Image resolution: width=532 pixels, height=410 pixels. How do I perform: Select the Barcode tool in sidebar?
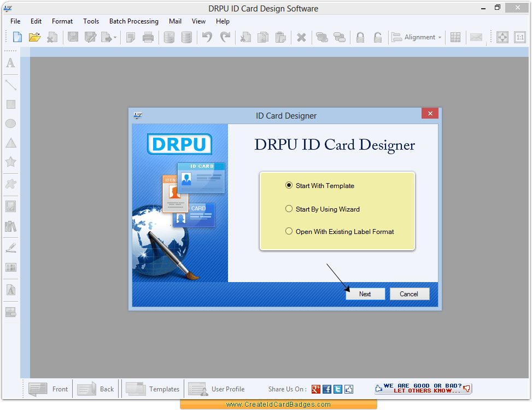(11, 267)
